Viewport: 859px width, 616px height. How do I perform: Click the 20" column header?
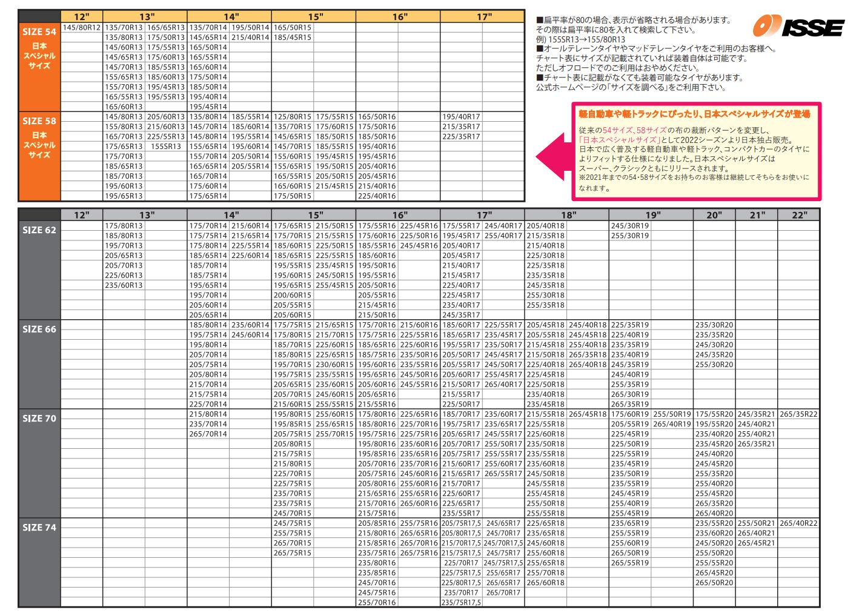(x=715, y=215)
